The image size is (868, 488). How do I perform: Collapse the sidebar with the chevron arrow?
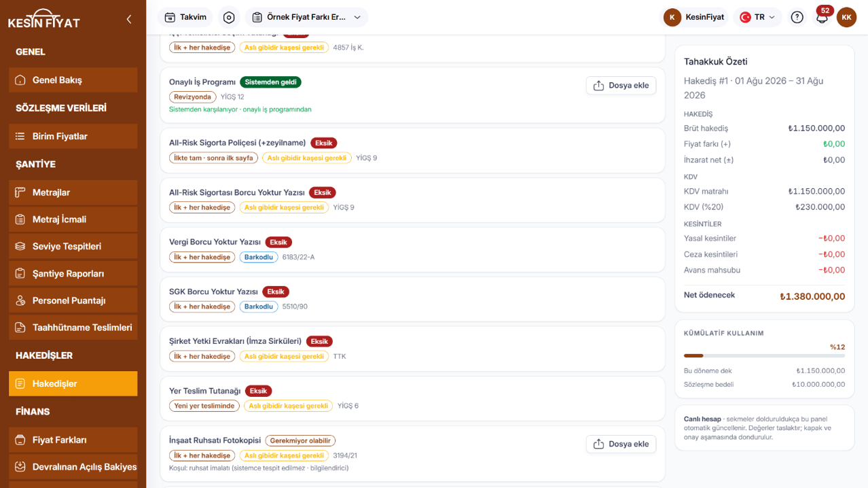coord(129,20)
